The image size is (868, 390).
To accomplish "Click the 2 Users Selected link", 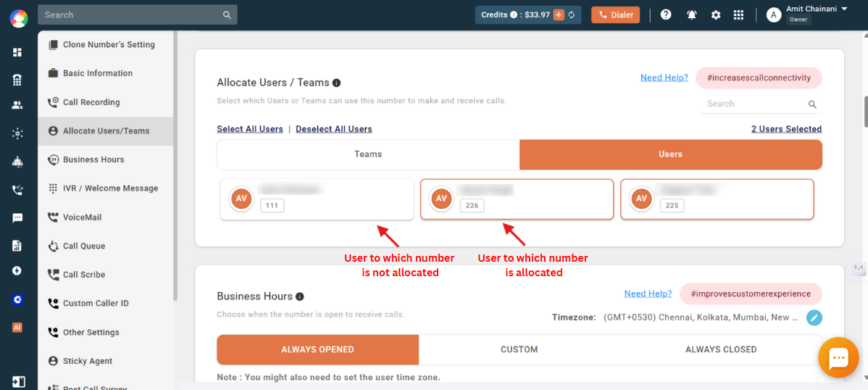I will click(x=786, y=129).
